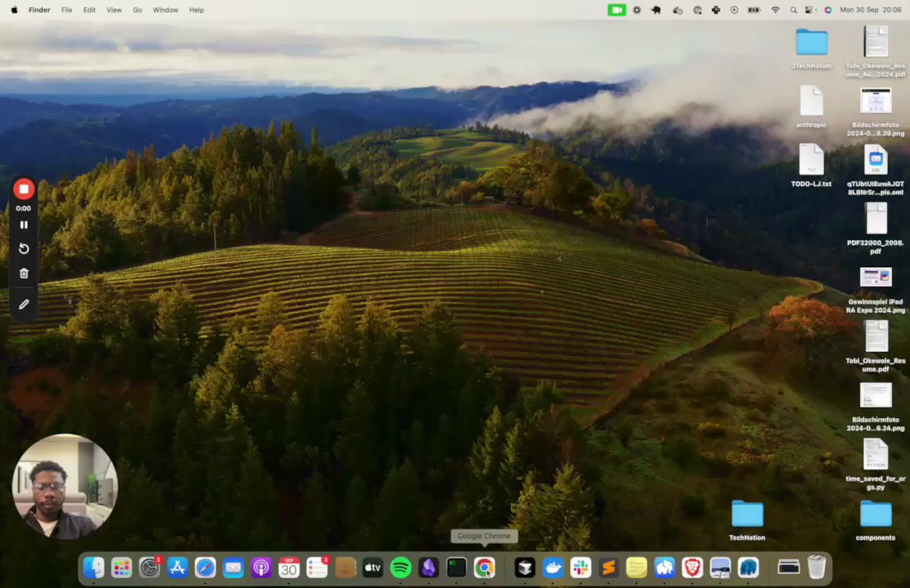The height and width of the screenshot is (588, 910).
Task: Select the PDF32000_2008.pdf file on desktop
Action: coord(875,228)
